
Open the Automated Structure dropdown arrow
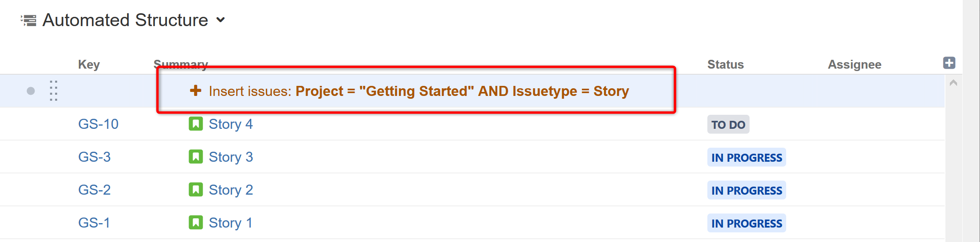(220, 20)
